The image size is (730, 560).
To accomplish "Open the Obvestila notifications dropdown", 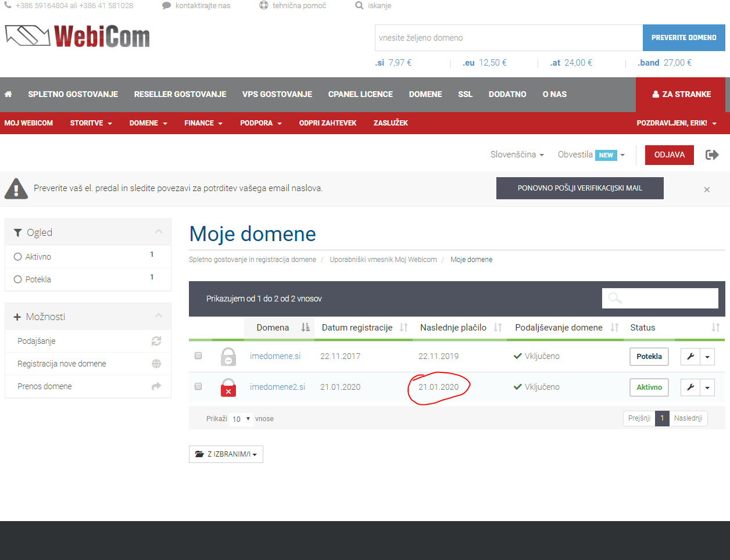I will [x=591, y=155].
